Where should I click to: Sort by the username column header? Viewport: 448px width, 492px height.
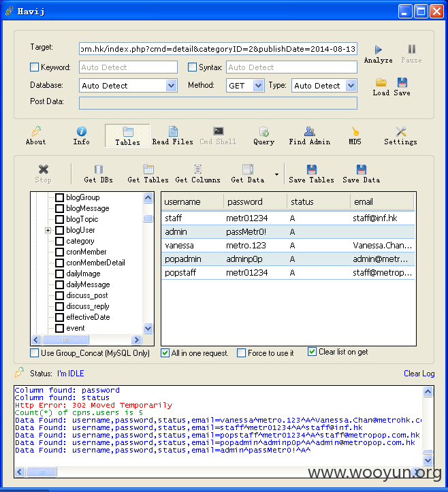click(193, 201)
